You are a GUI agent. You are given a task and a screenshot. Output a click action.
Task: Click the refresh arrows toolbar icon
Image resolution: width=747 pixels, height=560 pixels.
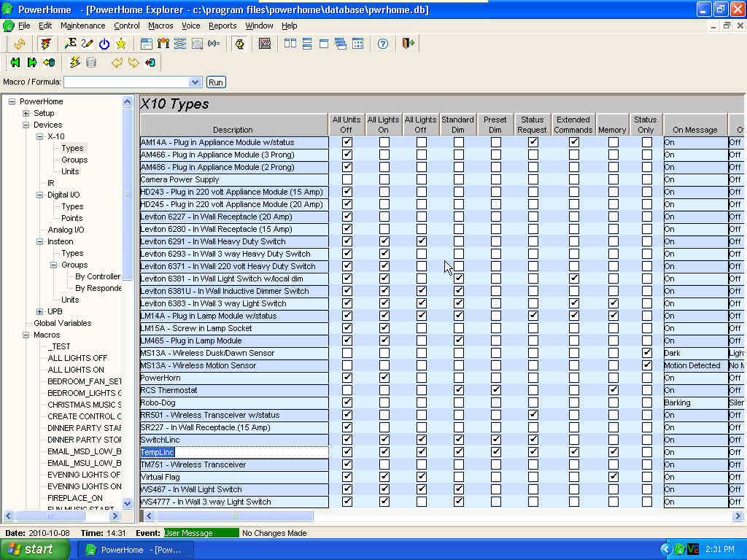click(x=20, y=44)
